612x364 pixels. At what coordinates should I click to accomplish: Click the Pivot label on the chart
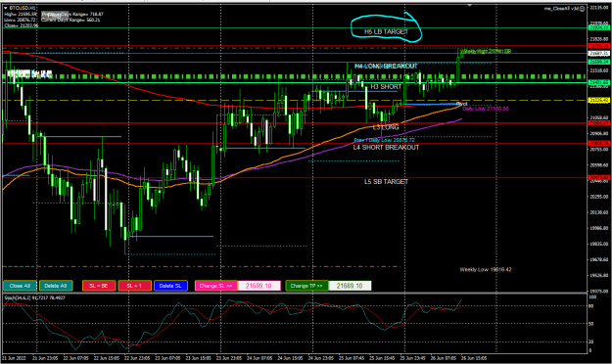(x=462, y=104)
